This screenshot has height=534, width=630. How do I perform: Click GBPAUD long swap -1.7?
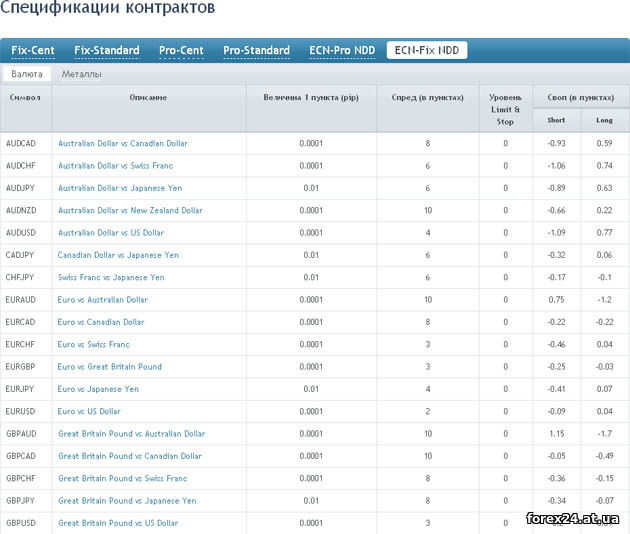click(604, 434)
